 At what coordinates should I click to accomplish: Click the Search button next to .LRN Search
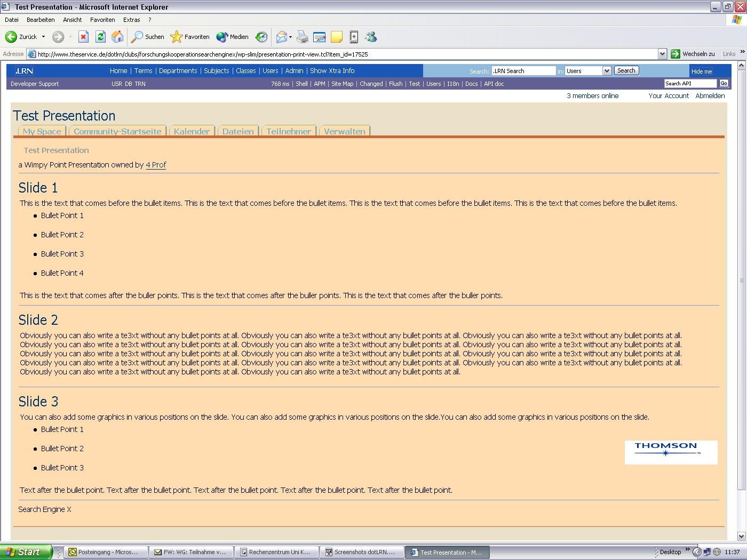(626, 70)
